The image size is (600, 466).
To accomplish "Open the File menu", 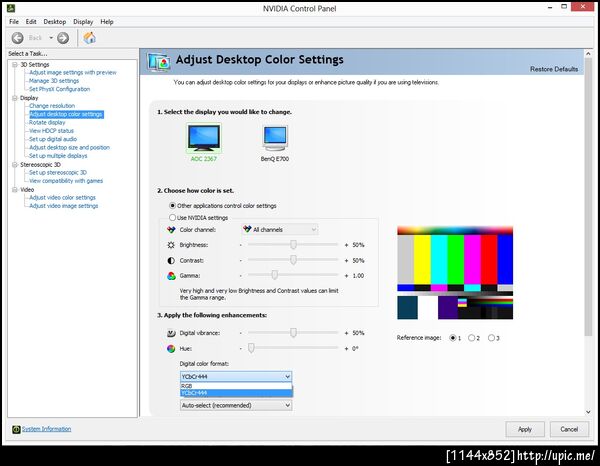I will 14,22.
